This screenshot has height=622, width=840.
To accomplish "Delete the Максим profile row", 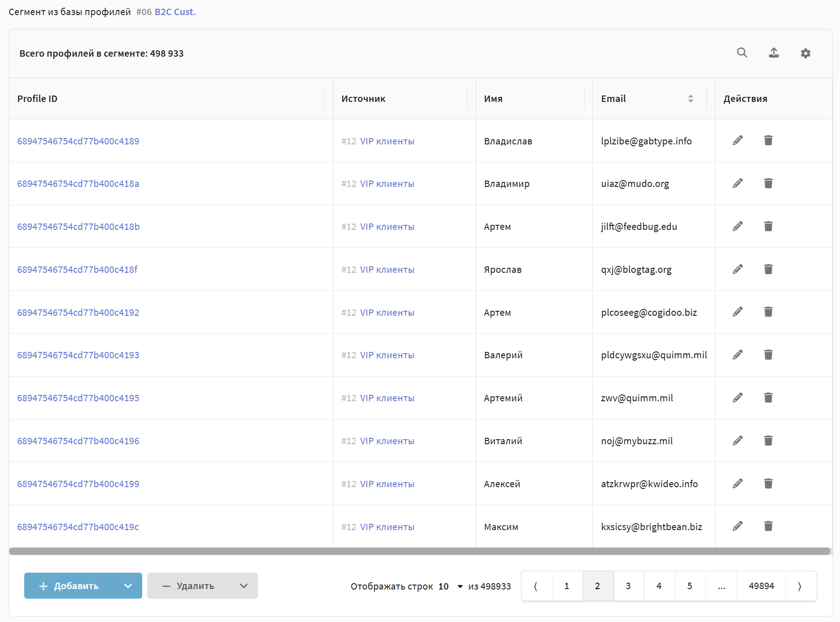I will [768, 526].
